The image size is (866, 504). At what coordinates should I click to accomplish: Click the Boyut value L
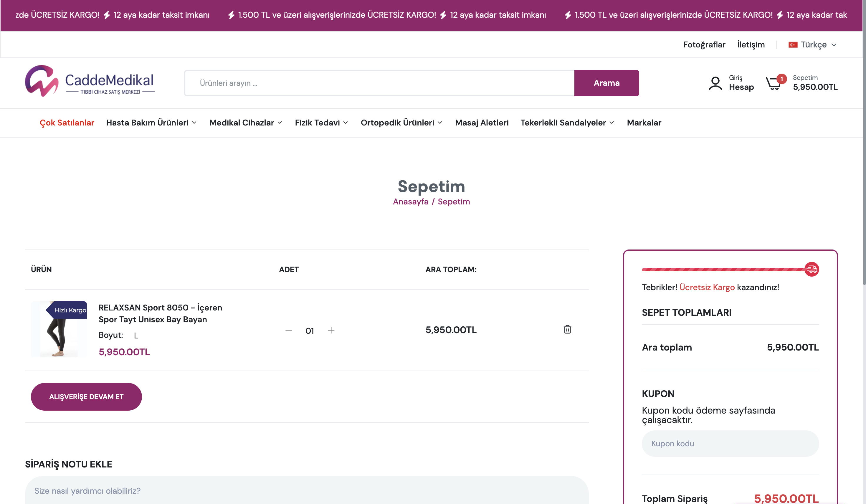[x=136, y=336]
